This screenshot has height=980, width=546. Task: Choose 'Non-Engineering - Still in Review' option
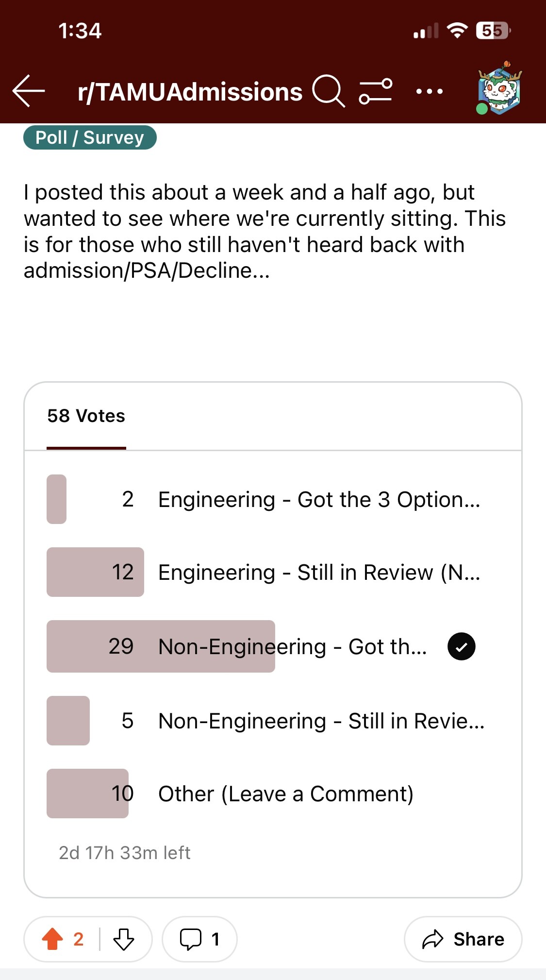pyautogui.click(x=320, y=721)
